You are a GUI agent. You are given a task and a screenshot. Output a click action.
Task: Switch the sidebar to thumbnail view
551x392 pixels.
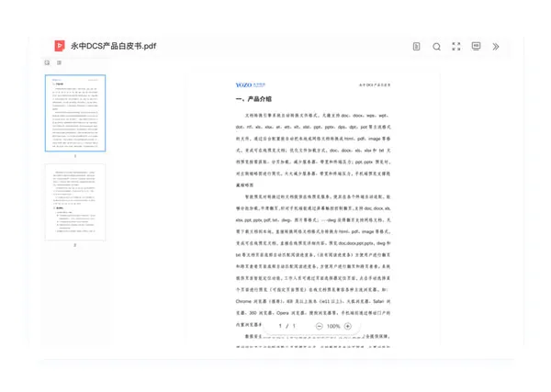coord(47,62)
